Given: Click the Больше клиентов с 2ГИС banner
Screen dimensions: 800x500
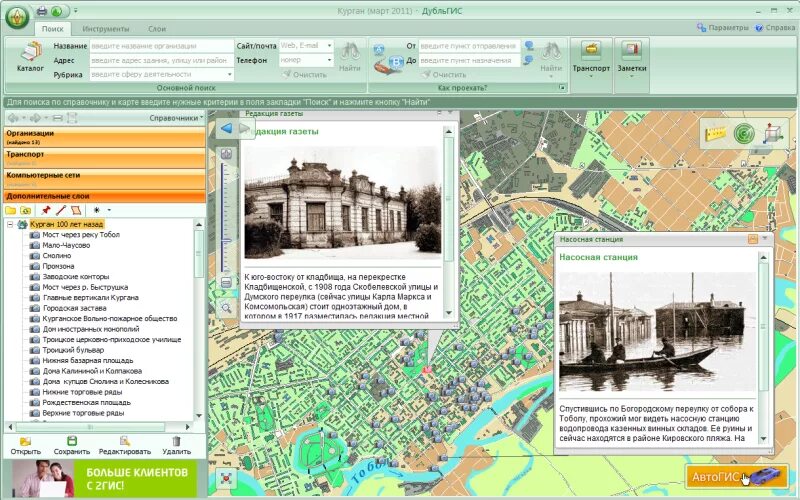Looking at the screenshot, I should coord(105,479).
